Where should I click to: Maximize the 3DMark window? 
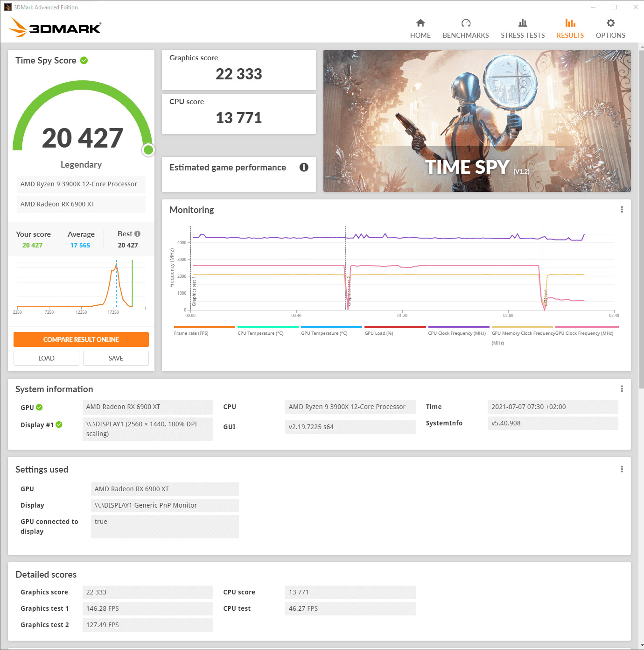[614, 7]
